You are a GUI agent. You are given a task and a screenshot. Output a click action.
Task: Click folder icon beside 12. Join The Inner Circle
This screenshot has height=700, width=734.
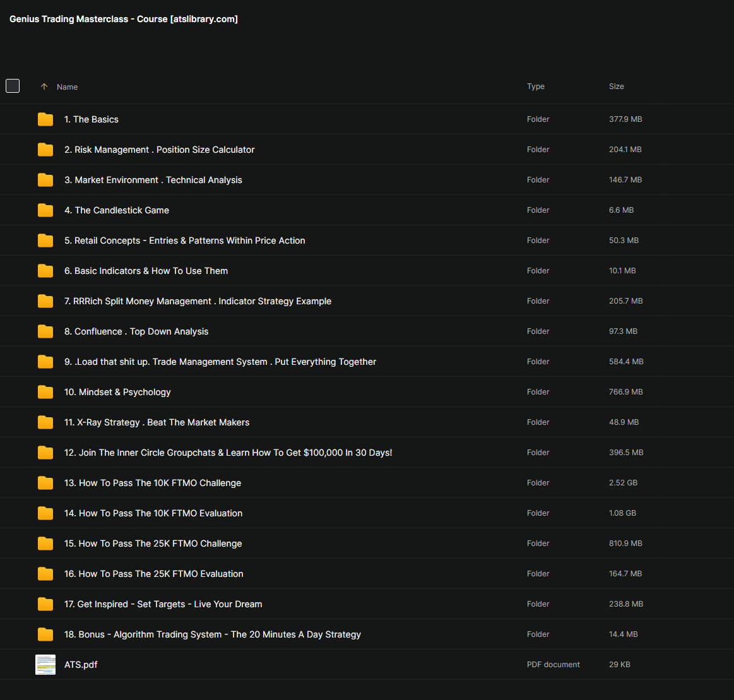(45, 453)
